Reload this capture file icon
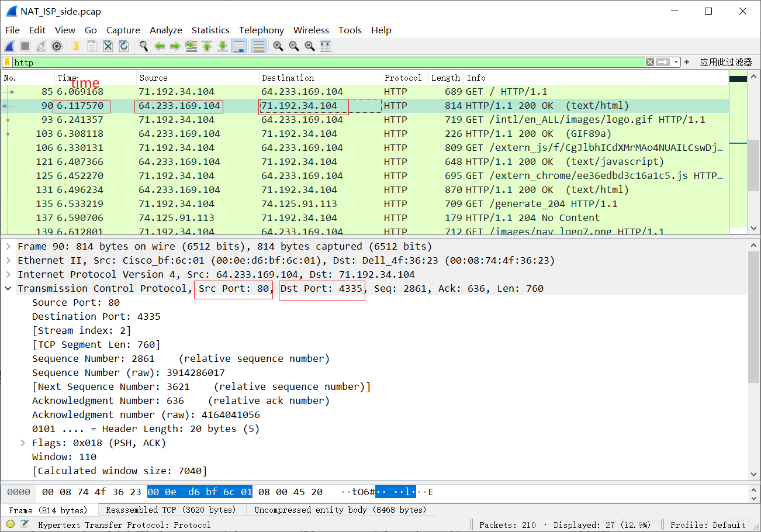This screenshot has height=532, width=761. tap(124, 46)
